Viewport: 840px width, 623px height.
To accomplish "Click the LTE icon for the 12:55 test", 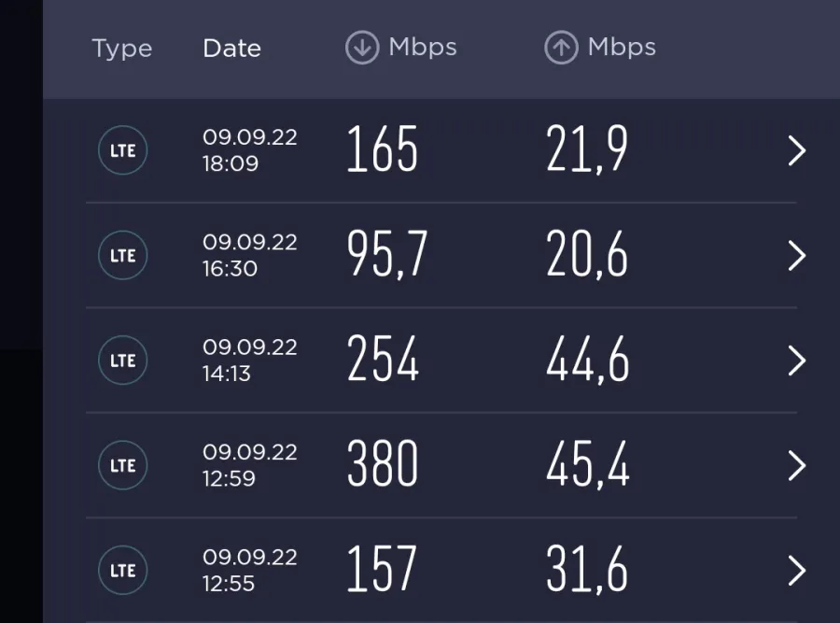I will pos(122,571).
